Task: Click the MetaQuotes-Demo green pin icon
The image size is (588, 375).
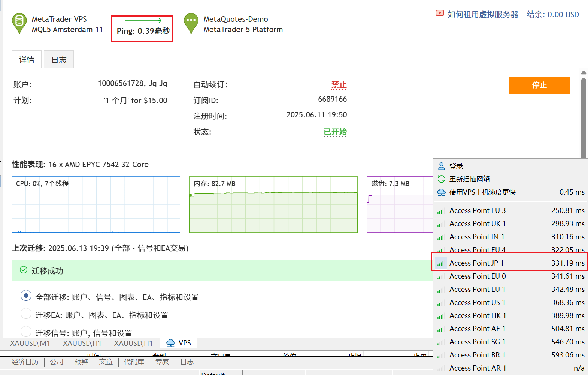Action: coord(191,24)
